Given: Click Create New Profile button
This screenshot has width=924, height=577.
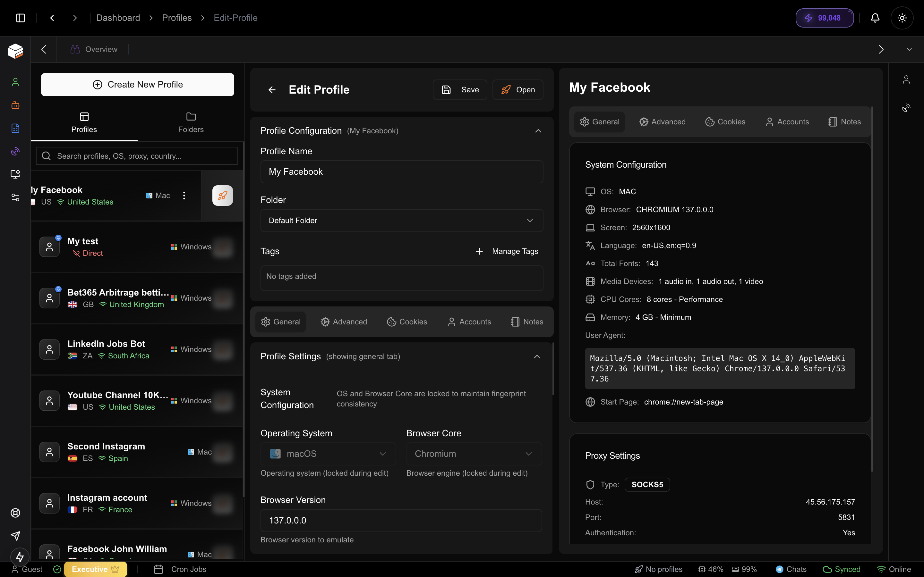Looking at the screenshot, I should click(x=137, y=84).
